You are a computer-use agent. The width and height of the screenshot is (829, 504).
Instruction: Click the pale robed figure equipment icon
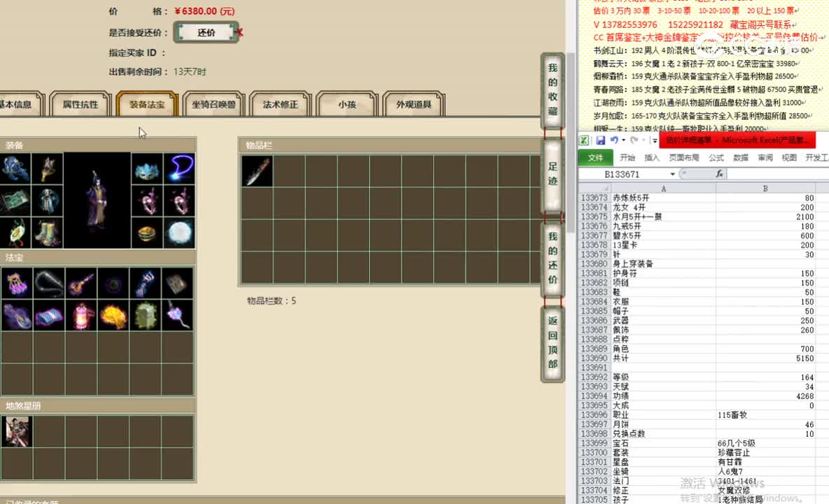coord(48,201)
